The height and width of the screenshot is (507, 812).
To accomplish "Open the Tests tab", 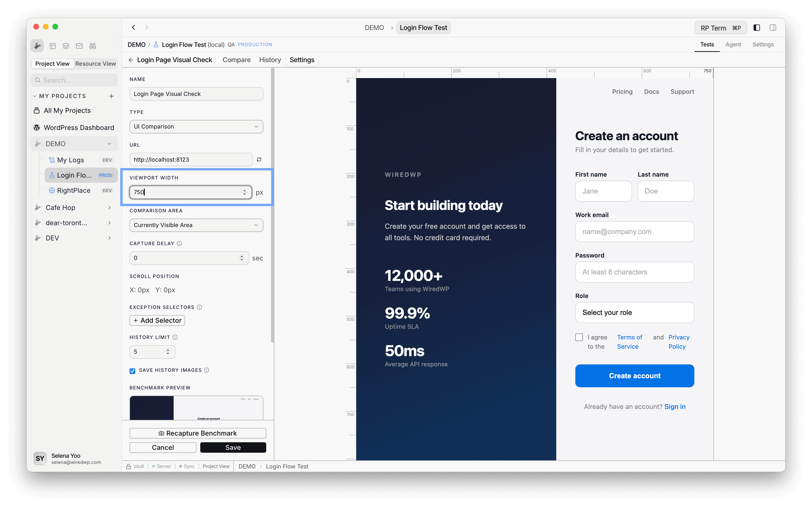I will tap(707, 45).
